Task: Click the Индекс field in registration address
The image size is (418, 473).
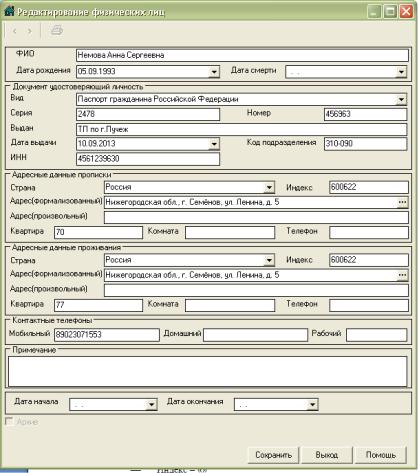Action: pos(369,187)
